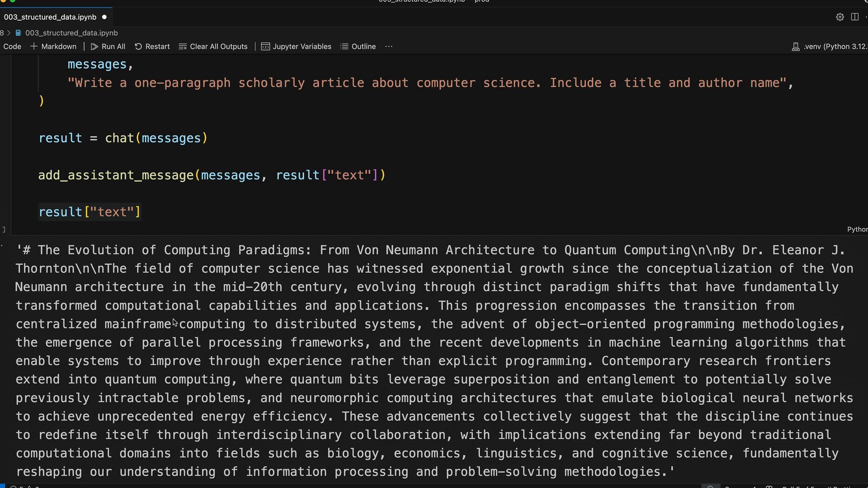
Task: Open the notebook settings gear
Action: pos(840,17)
